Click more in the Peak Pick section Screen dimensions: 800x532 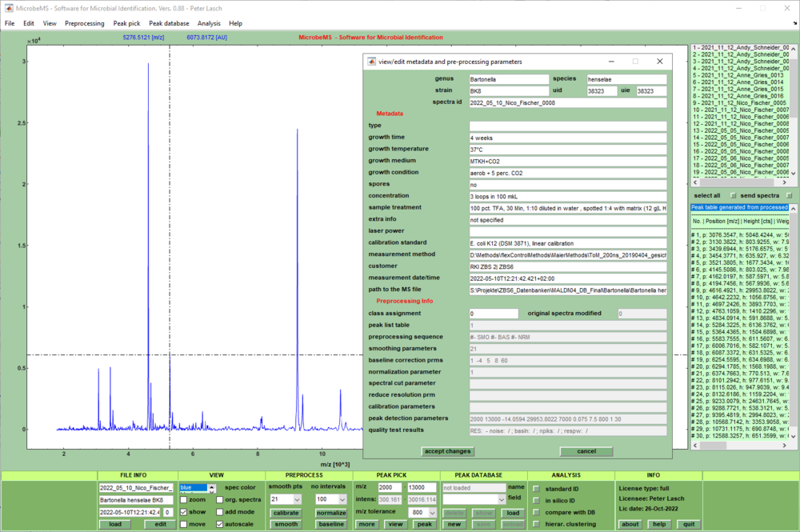pyautogui.click(x=366, y=524)
